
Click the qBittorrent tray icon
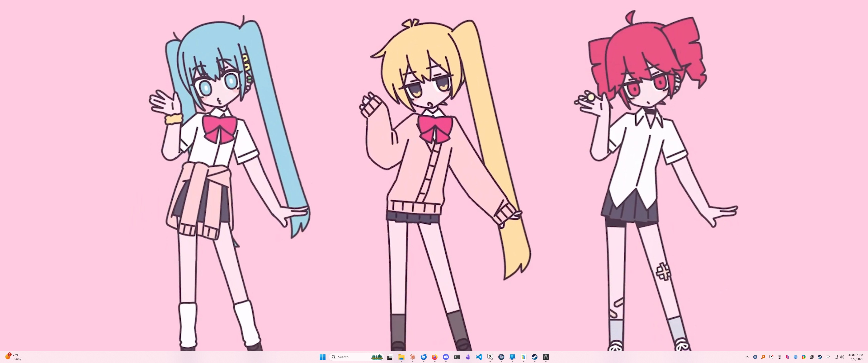(x=796, y=357)
